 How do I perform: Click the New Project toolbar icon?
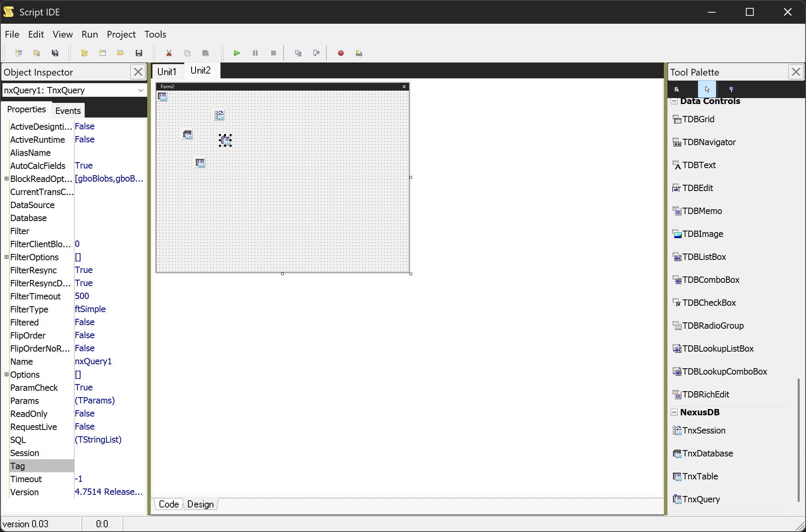point(19,53)
